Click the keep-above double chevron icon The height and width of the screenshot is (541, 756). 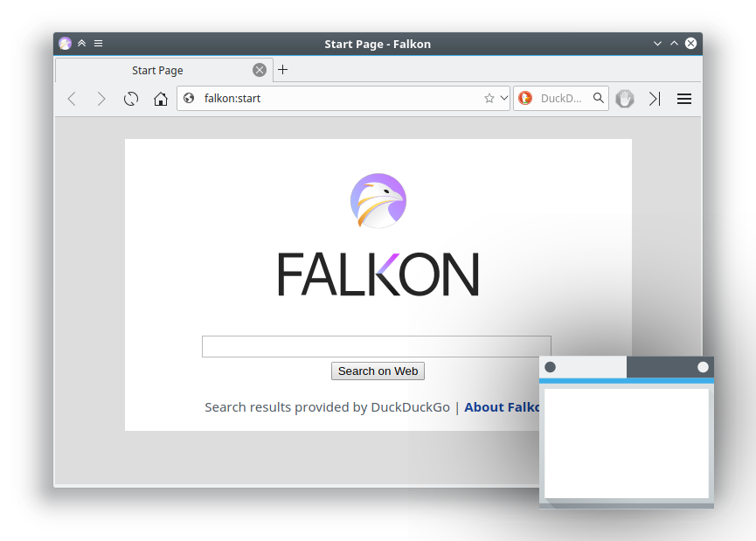coord(82,44)
